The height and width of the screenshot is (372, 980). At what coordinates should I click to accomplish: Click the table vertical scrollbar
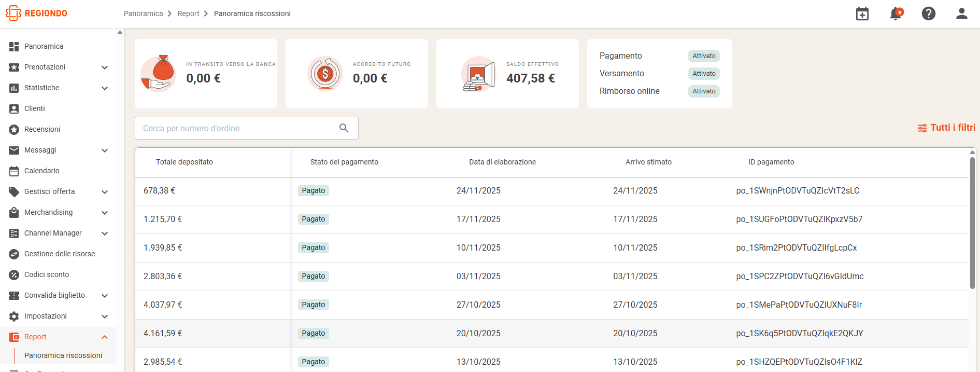(972, 223)
